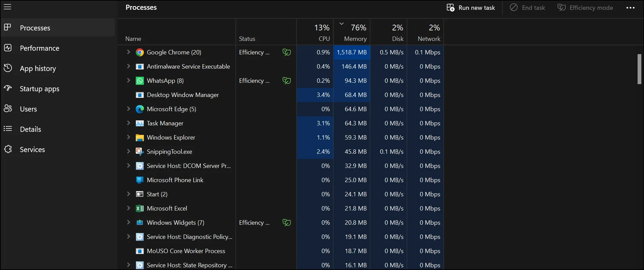This screenshot has width=644, height=270.
Task: Click the Windows Widgets process icon
Action: [x=139, y=223]
